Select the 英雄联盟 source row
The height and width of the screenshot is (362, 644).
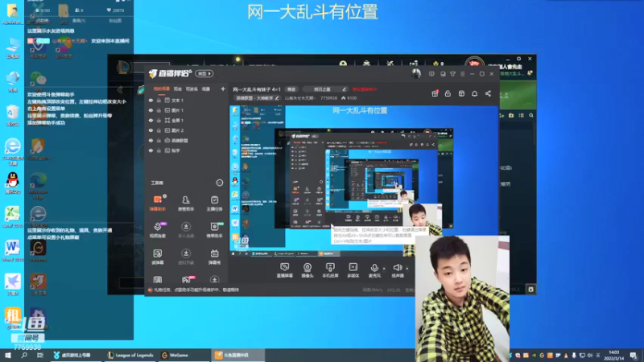187,140
